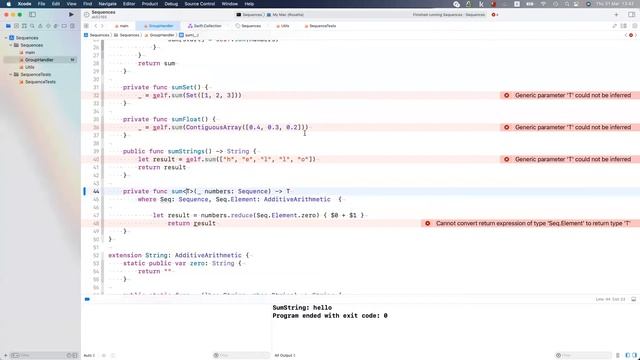Jump to next issue arrow
The image size is (640, 360).
[x=636, y=35]
